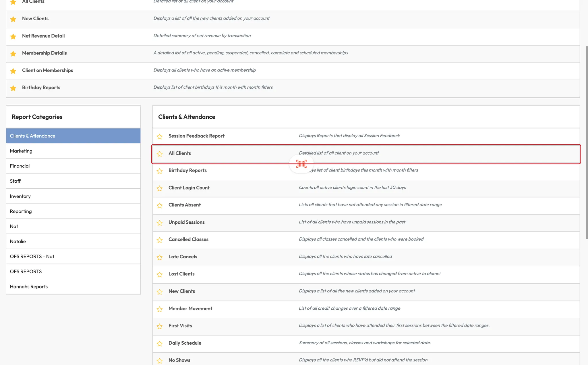Click the page's vertical scrollbar
Viewport: 588px width, 365px height.
point(587,142)
